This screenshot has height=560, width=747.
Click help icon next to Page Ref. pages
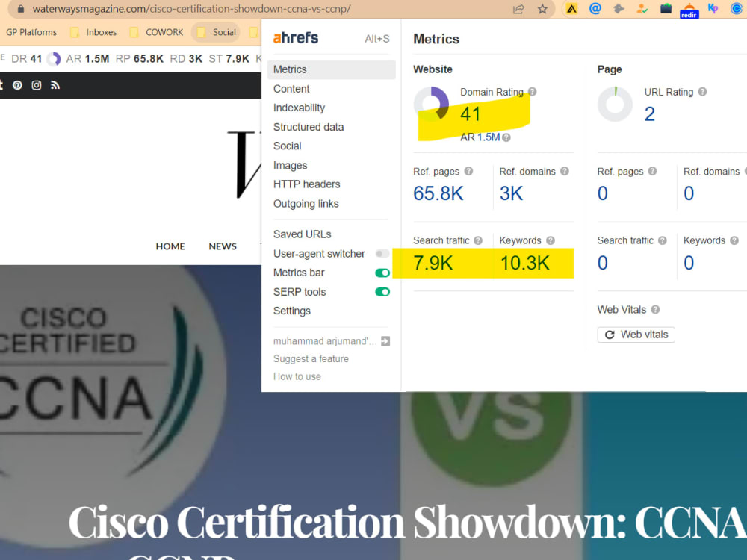pyautogui.click(x=652, y=171)
